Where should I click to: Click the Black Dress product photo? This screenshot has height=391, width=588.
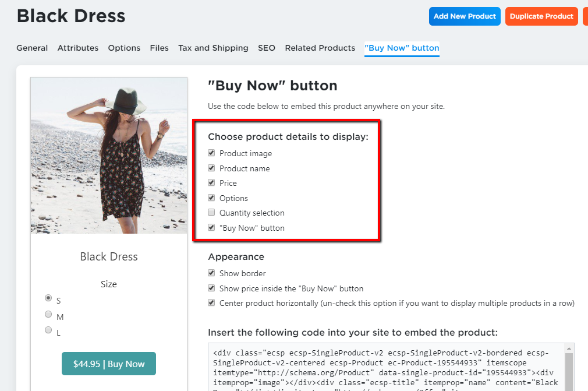109,156
